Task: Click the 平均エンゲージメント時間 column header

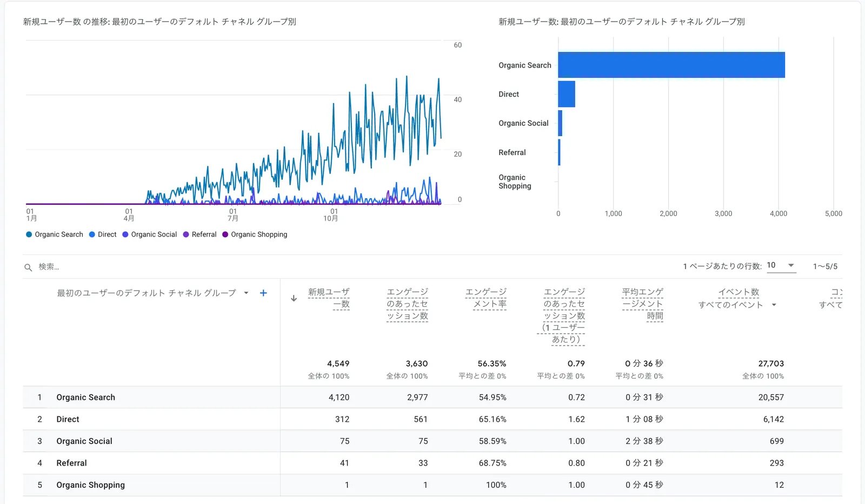Action: point(642,304)
